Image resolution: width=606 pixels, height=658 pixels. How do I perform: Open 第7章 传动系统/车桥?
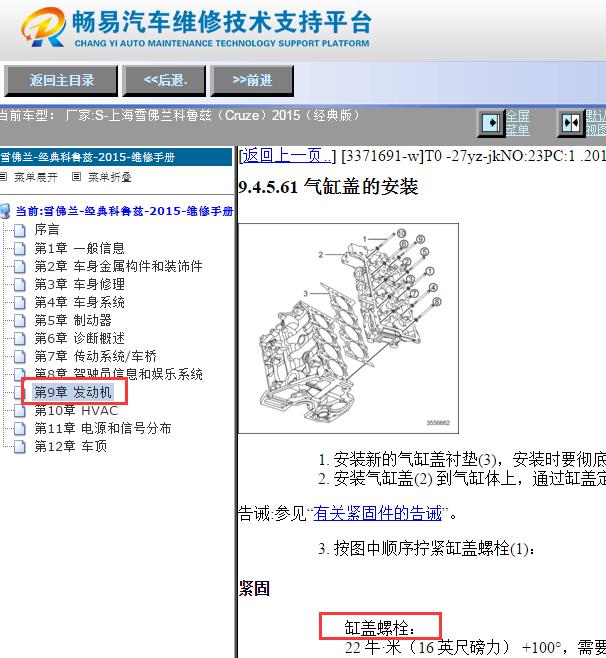pyautogui.click(x=95, y=356)
